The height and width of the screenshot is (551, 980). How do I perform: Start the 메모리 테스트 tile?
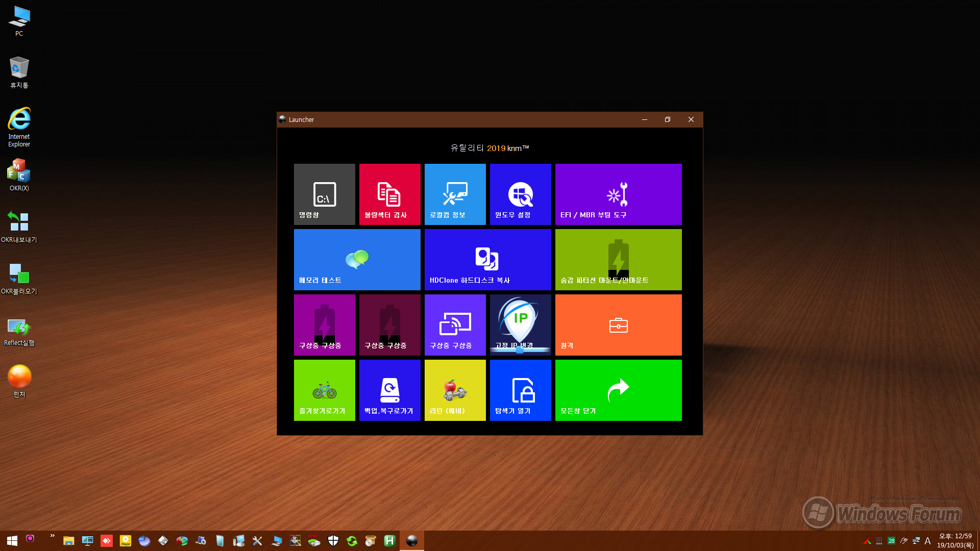pos(357,260)
